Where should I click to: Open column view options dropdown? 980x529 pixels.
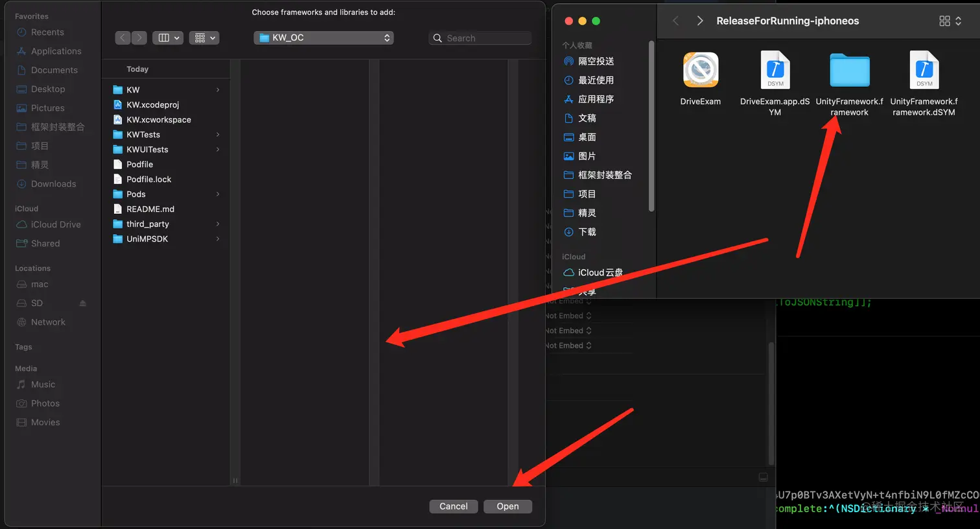[x=168, y=38]
